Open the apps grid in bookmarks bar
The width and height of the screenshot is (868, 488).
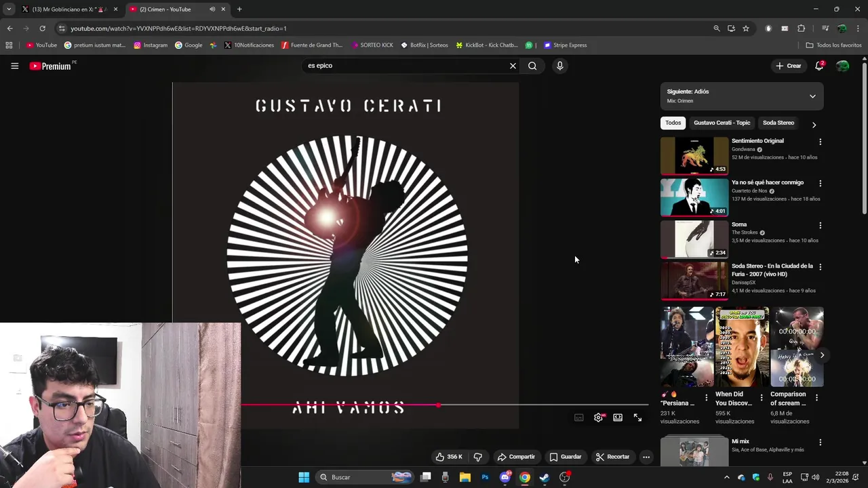(9, 45)
